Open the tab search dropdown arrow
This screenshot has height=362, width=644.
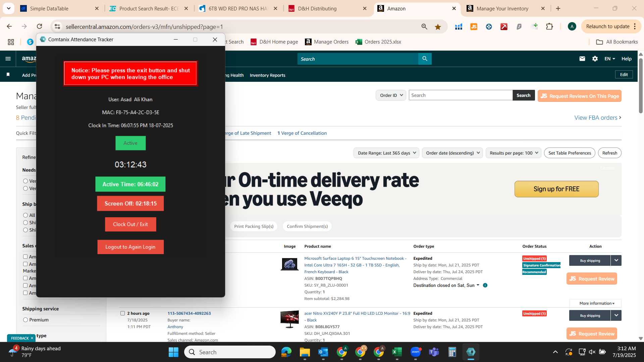[8, 8]
